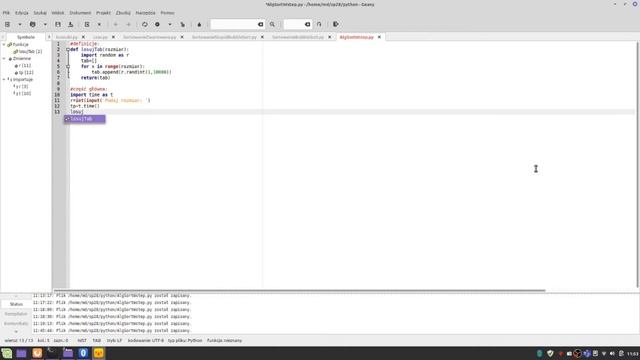Open an existing file via toolbar icon
Screen dimensions: 640x360
[33, 24]
